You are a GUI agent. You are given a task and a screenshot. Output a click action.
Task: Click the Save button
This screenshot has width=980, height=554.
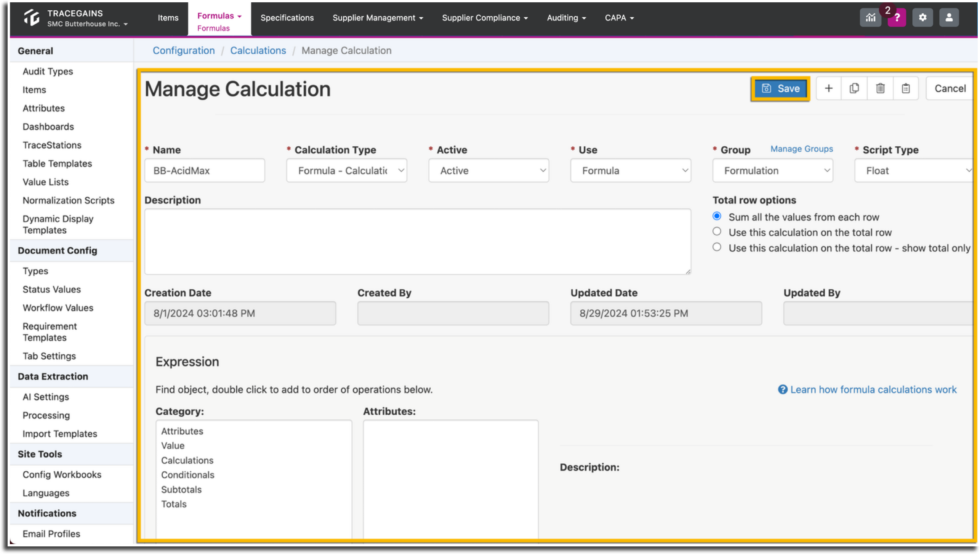(x=780, y=88)
